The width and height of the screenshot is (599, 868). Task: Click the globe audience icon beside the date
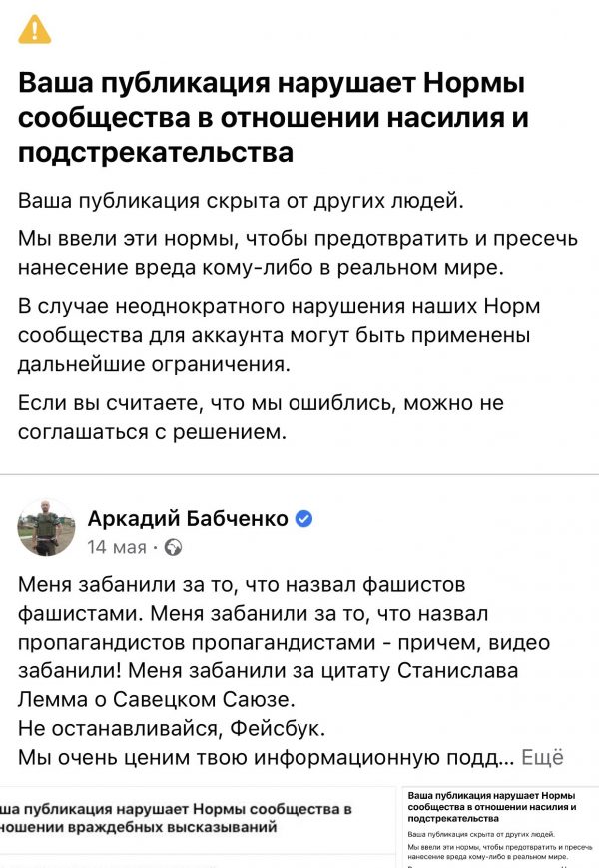174,547
